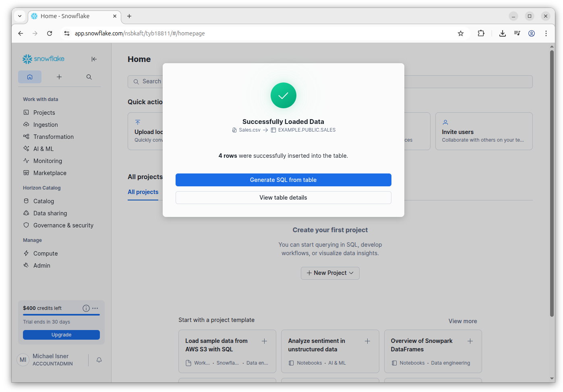This screenshot has height=392, width=563.
Task: Switch to the All projects tab
Action: pos(143,192)
